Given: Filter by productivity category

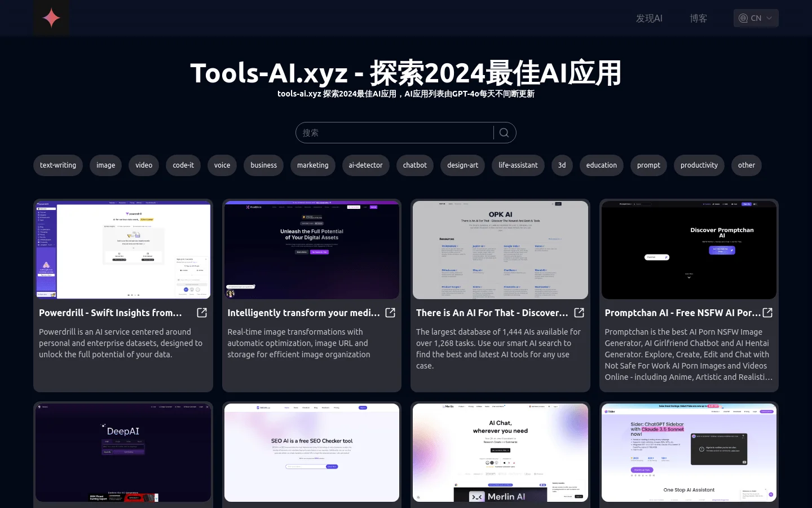Looking at the screenshot, I should pos(699,165).
